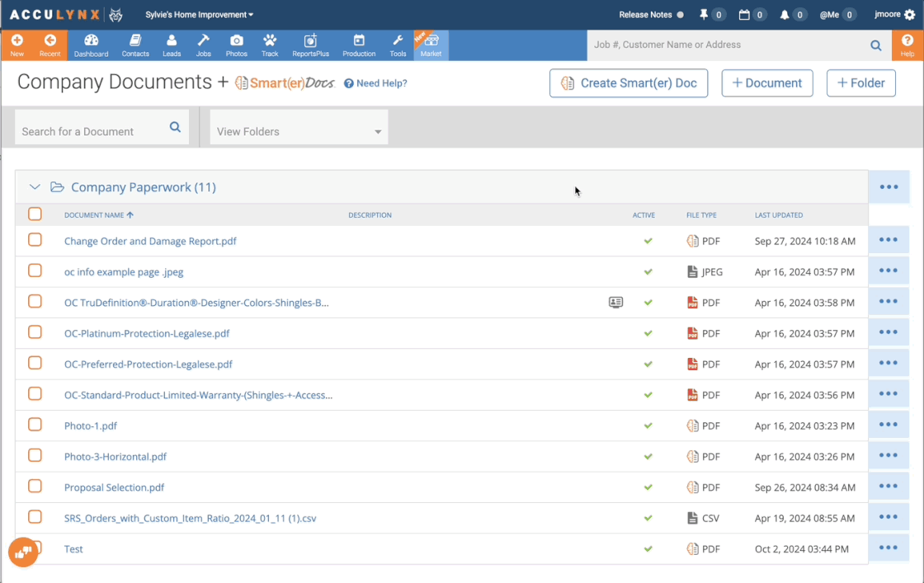
Task: Check the Photo-3-Horizontal.pdf checkbox
Action: [35, 455]
